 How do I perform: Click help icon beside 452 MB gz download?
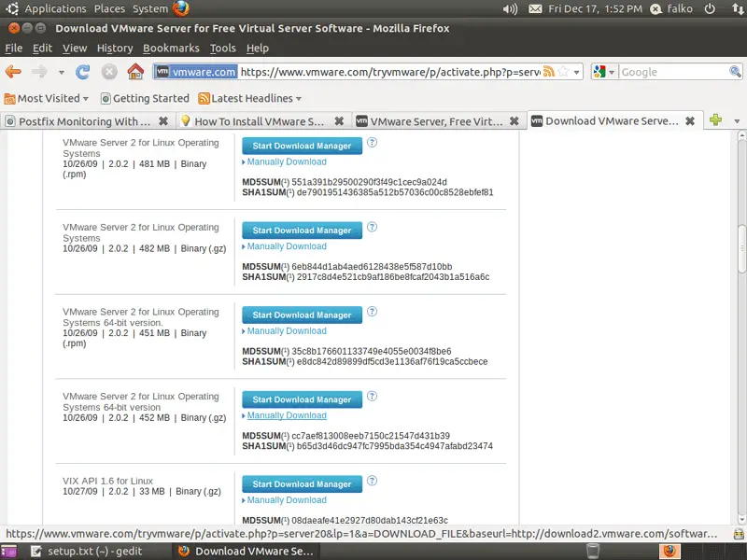coord(372,396)
